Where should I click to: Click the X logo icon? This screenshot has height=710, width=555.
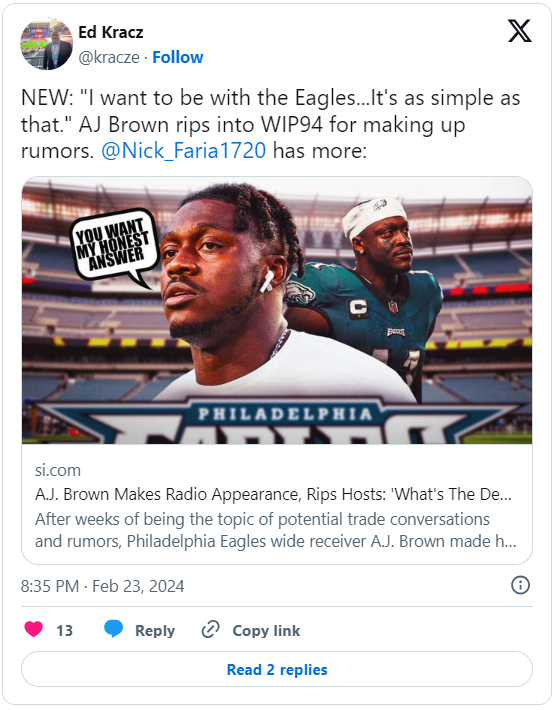(519, 31)
